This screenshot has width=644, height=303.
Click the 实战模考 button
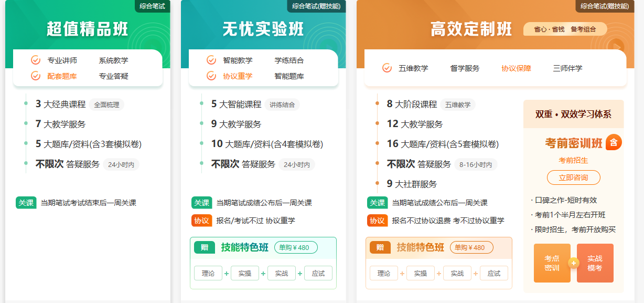tap(595, 263)
